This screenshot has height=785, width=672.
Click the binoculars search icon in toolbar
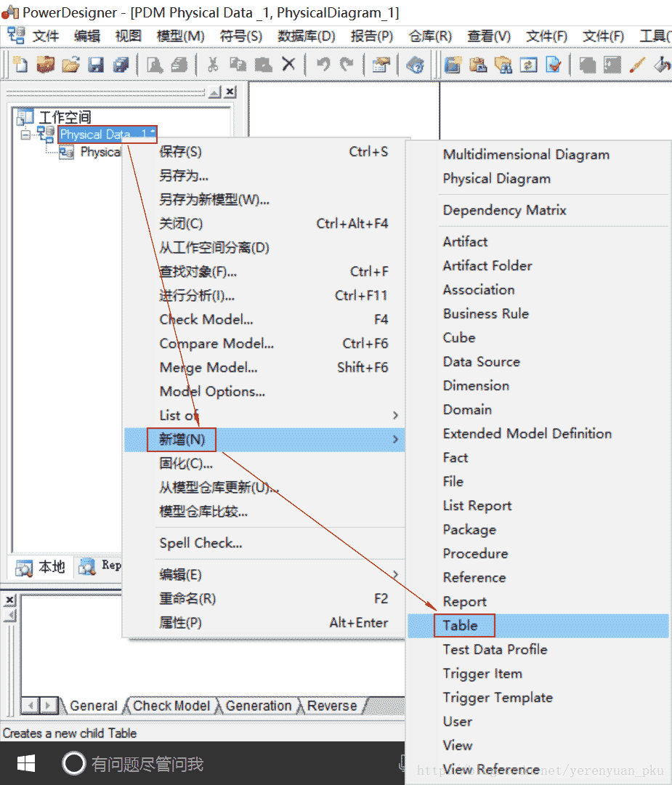click(x=503, y=65)
